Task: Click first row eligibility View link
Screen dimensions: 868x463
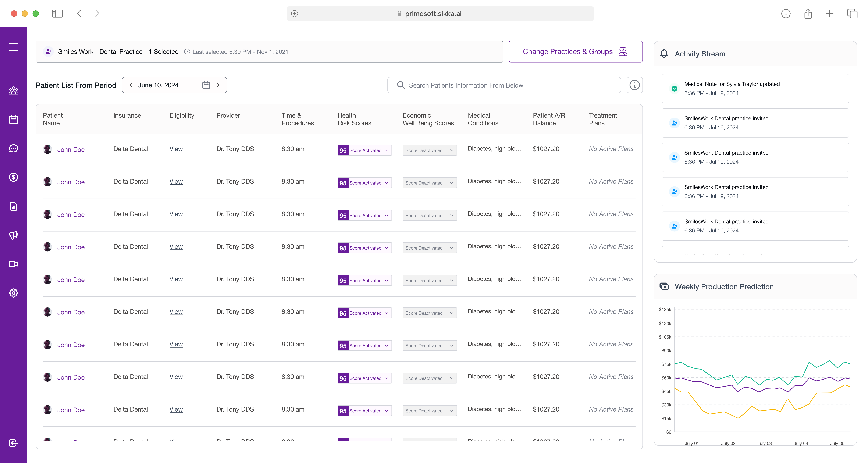Action: (176, 149)
